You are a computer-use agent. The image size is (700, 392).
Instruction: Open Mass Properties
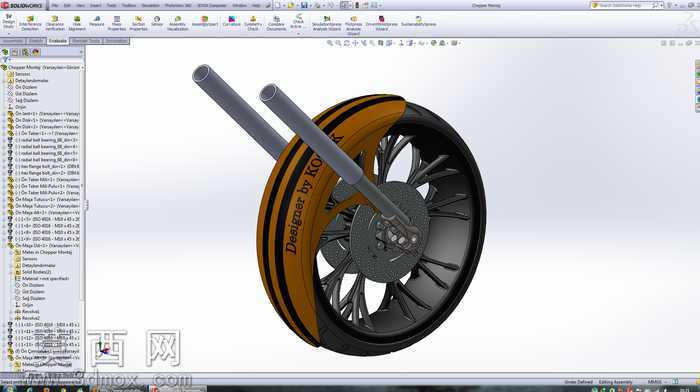pyautogui.click(x=117, y=23)
